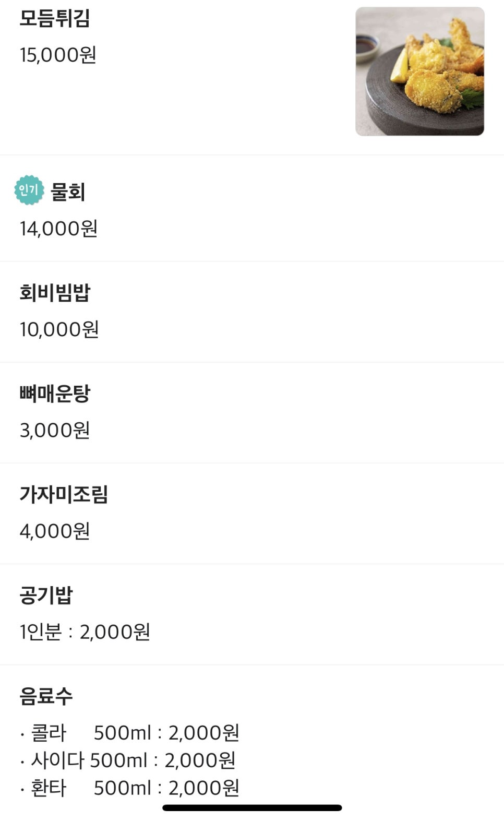This screenshot has width=504, height=821.
Task: Select the 모듬튀김 menu item
Action: click(55, 18)
